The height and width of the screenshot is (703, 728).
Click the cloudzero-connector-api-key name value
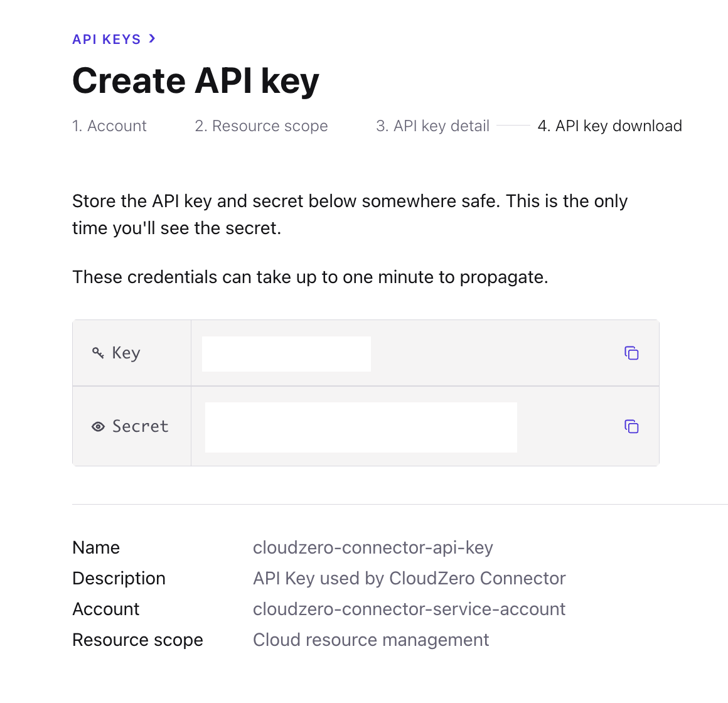373,547
